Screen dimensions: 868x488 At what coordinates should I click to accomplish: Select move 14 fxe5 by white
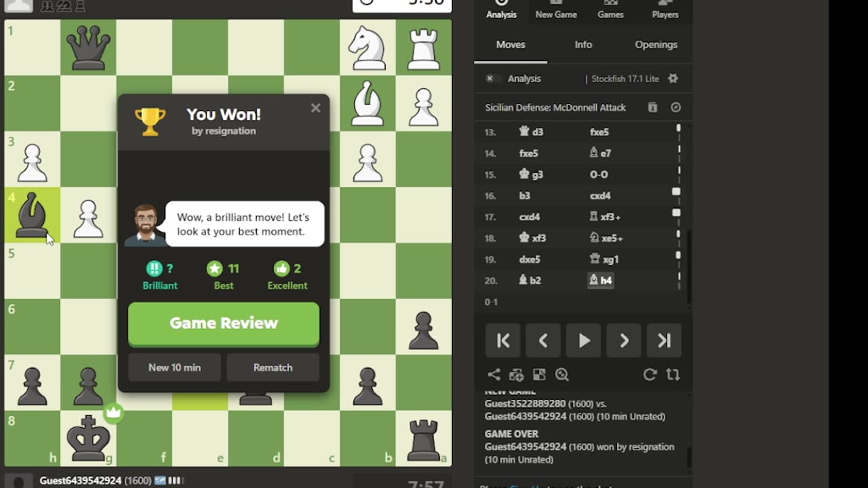(530, 153)
